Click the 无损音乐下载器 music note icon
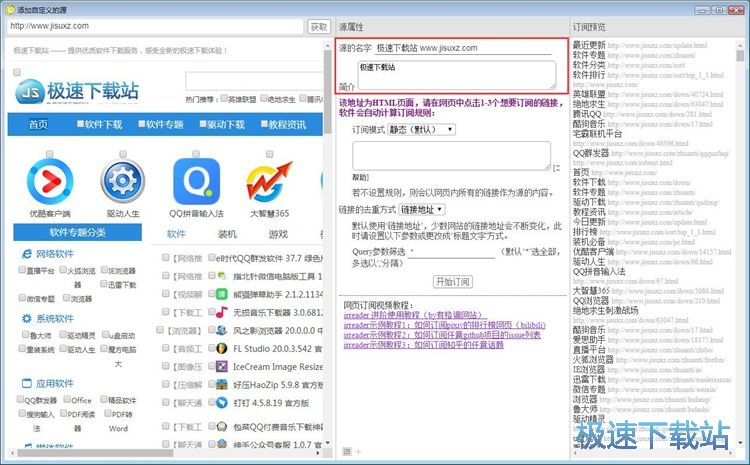Screen dimensions: 750x465 click(222, 312)
